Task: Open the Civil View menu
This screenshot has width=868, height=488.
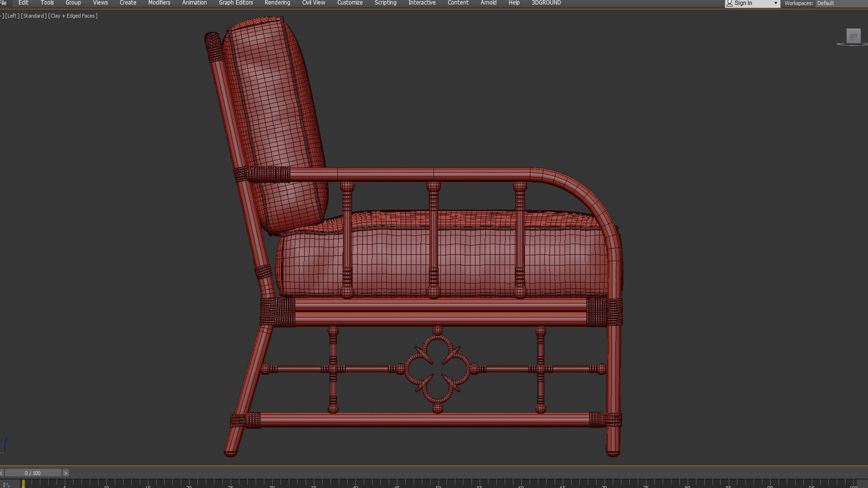Action: coord(314,3)
